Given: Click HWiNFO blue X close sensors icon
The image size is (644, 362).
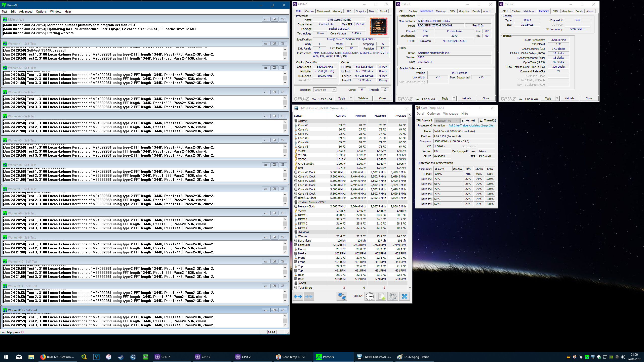Looking at the screenshot, I should [x=404, y=296].
